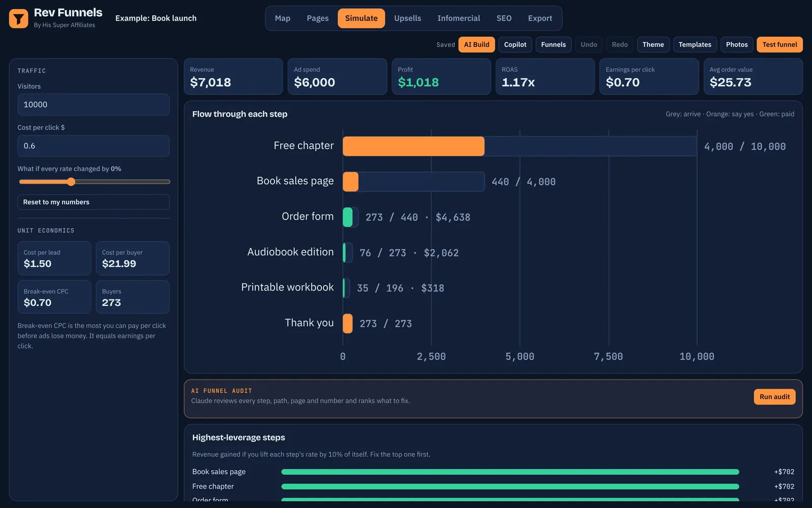Click the Book sales page leverage bar
The width and height of the screenshot is (812, 508).
[510, 472]
